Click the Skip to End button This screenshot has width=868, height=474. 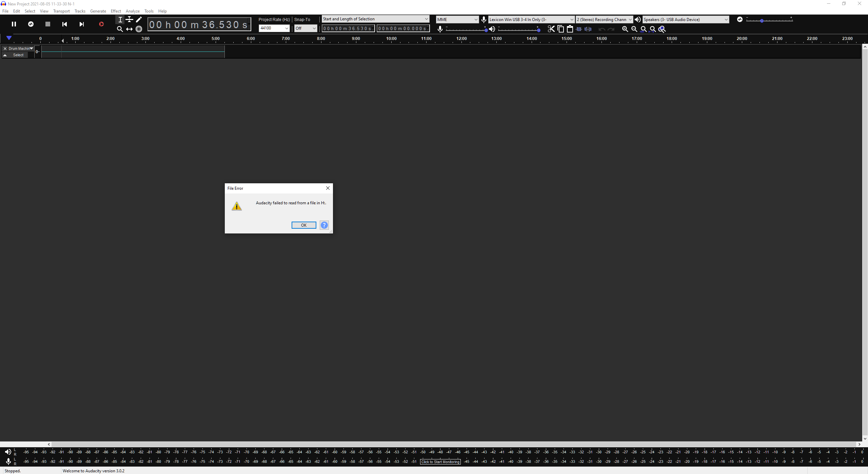[x=82, y=24]
